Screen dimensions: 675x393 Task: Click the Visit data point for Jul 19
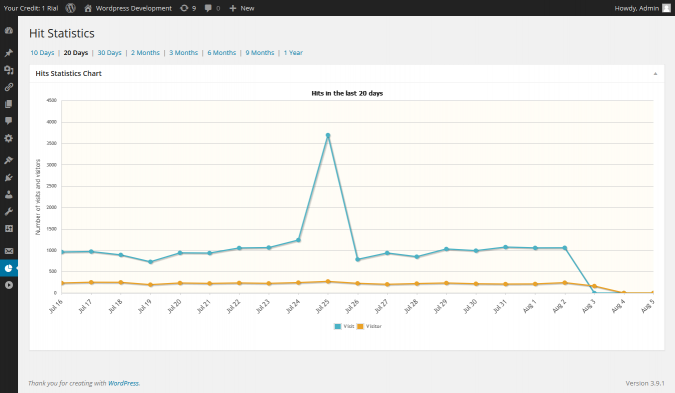tap(150, 262)
